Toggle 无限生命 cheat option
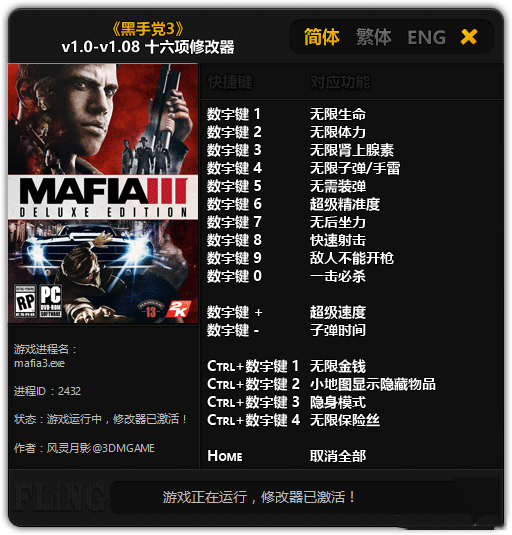Viewport: 512px width, 535px height. (x=338, y=114)
